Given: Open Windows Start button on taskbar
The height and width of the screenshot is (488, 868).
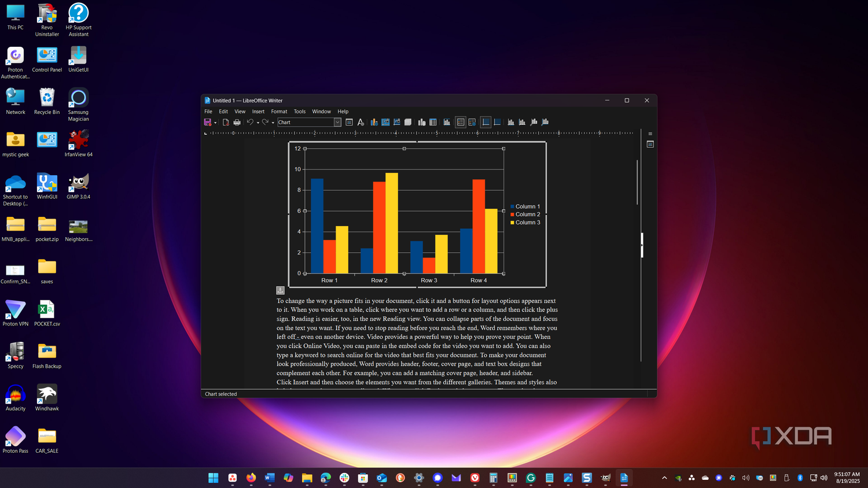Looking at the screenshot, I should [214, 478].
